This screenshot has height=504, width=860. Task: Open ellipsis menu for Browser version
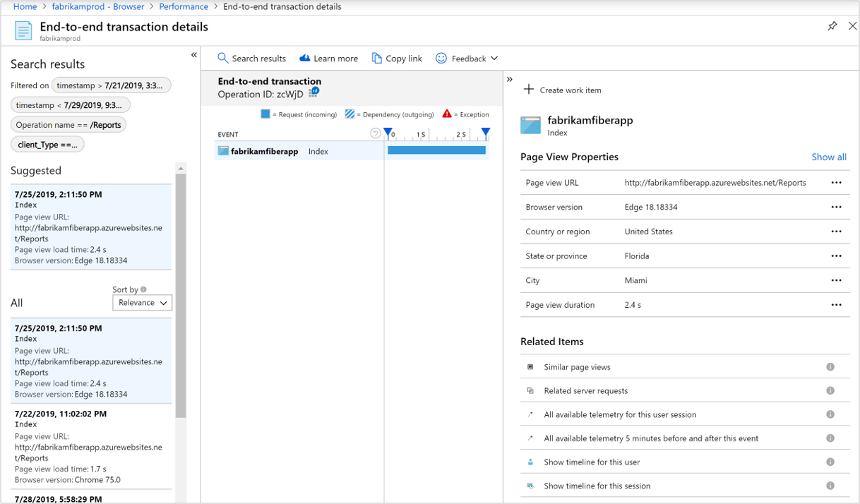[836, 208]
